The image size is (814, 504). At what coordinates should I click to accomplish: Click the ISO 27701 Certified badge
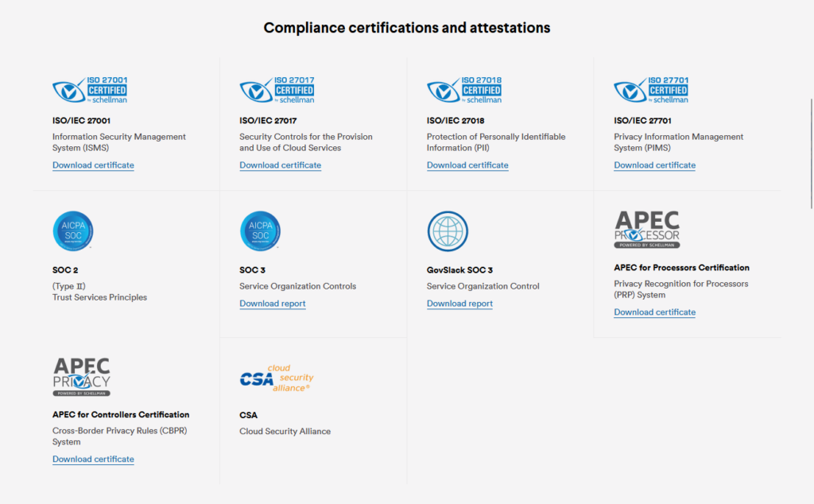click(651, 90)
